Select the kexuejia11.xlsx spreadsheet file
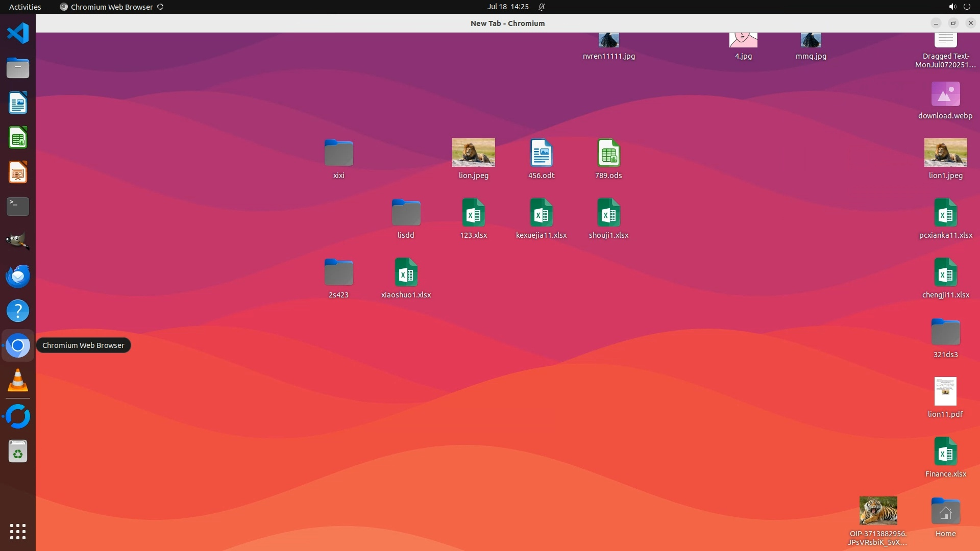 pyautogui.click(x=541, y=213)
